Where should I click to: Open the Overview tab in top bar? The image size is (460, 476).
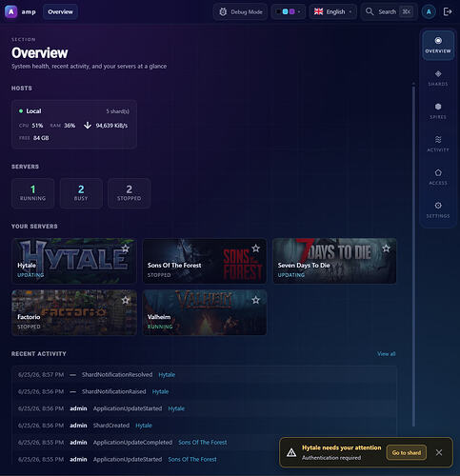(x=60, y=11)
